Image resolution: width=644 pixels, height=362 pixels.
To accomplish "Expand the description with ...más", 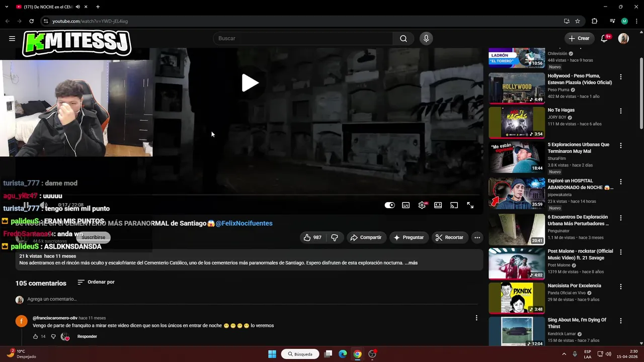I will pos(411,263).
